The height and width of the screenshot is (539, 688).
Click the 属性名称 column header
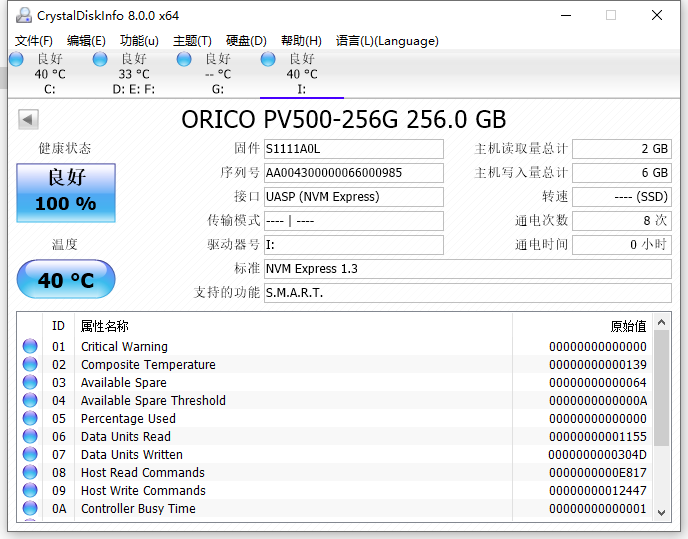pos(293,326)
